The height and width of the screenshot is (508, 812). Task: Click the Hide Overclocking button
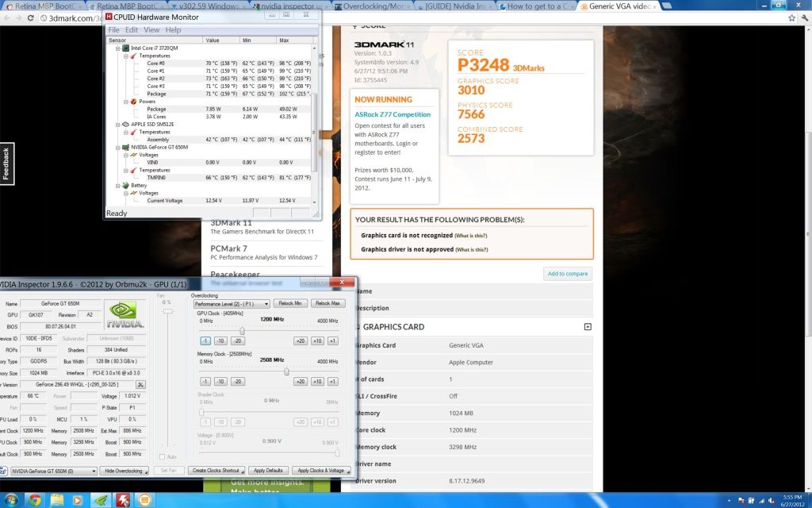pyautogui.click(x=125, y=471)
